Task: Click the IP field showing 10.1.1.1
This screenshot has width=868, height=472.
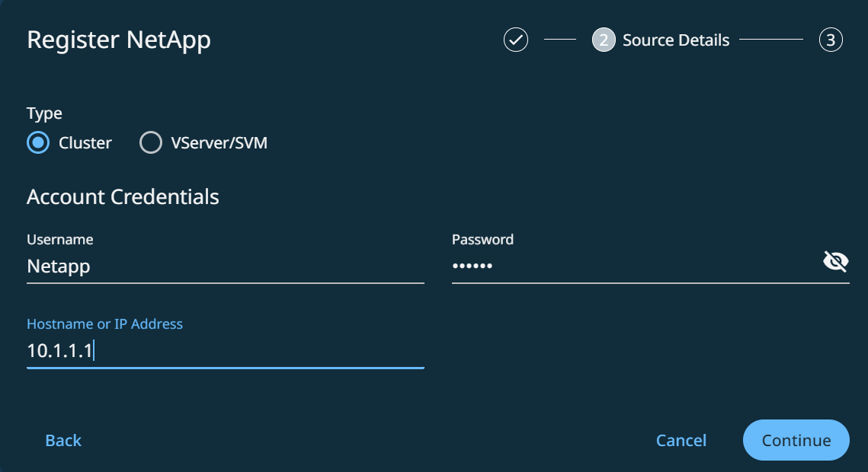Action: (x=225, y=351)
